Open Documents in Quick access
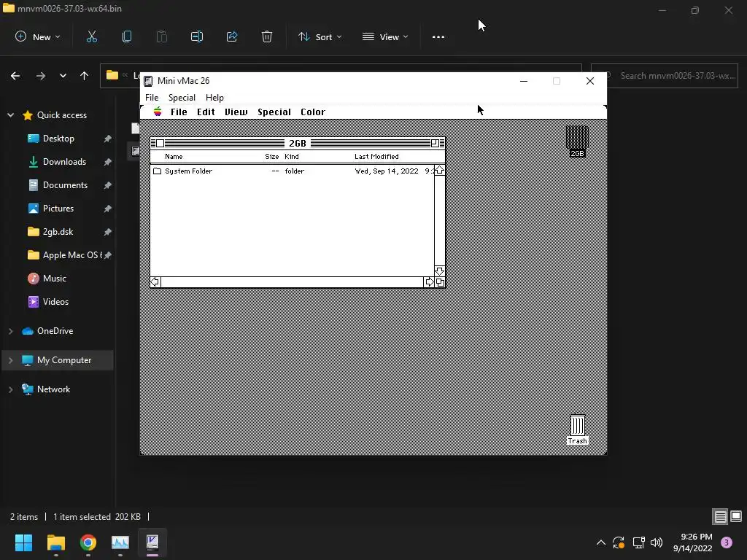Image resolution: width=747 pixels, height=560 pixels. (65, 185)
